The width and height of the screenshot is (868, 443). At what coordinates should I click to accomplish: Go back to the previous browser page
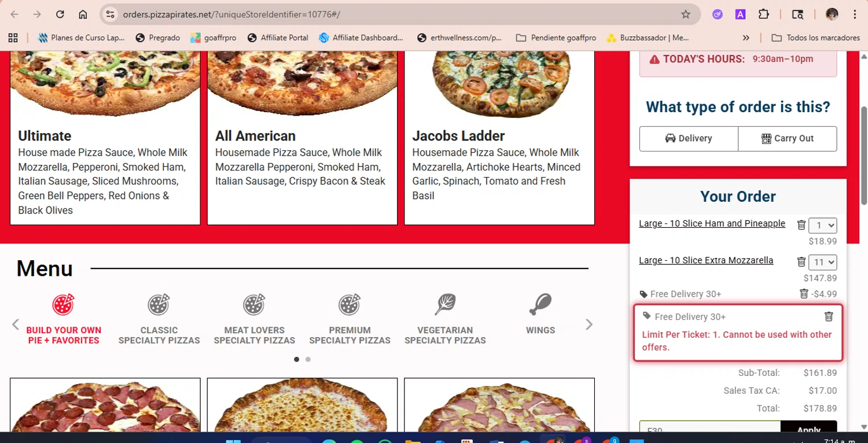click(14, 14)
